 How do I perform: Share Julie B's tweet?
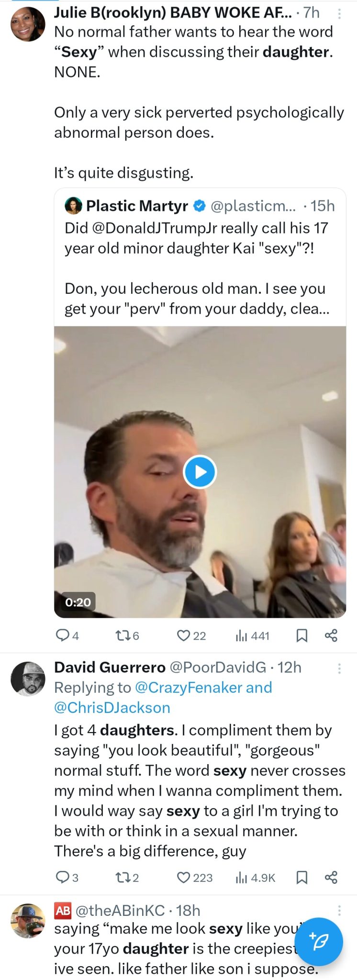point(331,635)
